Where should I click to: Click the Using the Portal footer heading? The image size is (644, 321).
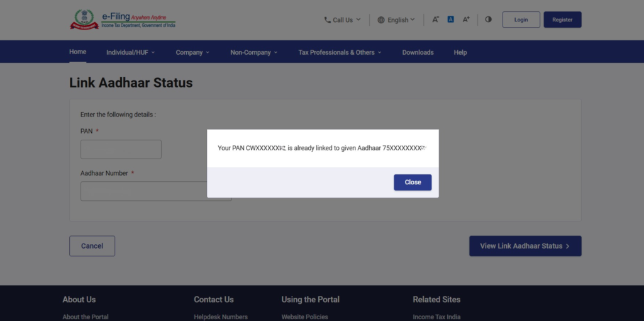(310, 300)
